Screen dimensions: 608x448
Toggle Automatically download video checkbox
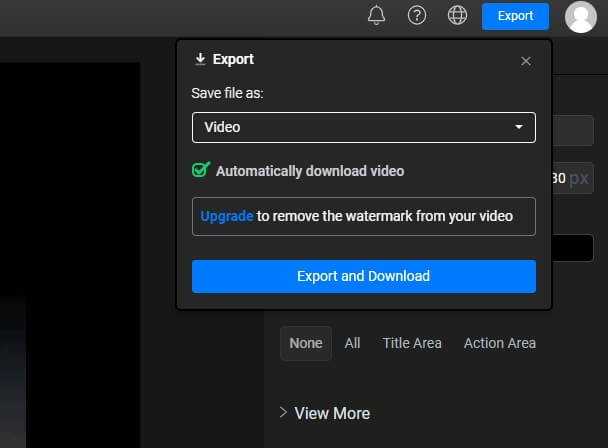pyautogui.click(x=201, y=170)
